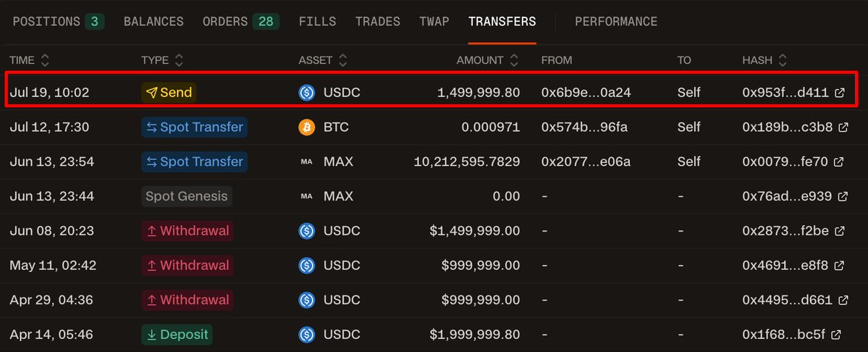
Task: Open external link for hash 0x1f68...bc5f
Action: coord(836,335)
